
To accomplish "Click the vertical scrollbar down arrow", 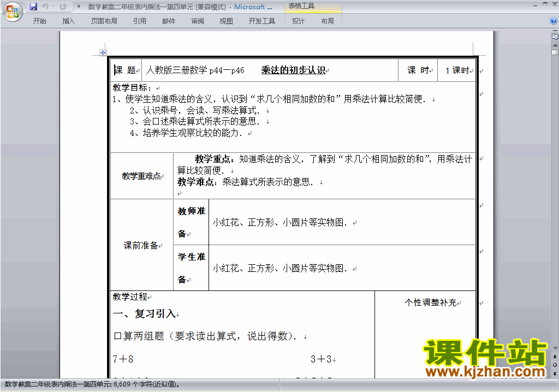I will [x=555, y=348].
